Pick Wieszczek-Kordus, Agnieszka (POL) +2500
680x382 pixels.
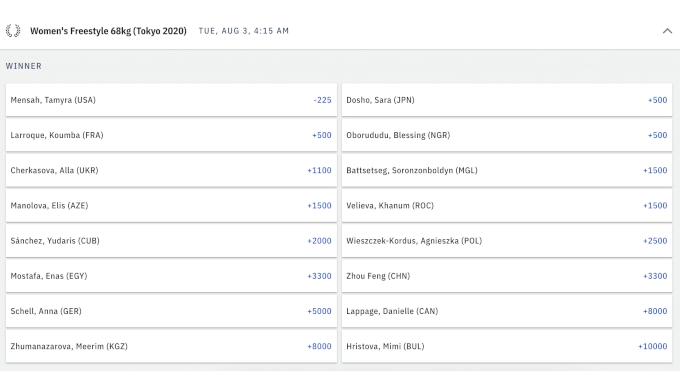(507, 241)
